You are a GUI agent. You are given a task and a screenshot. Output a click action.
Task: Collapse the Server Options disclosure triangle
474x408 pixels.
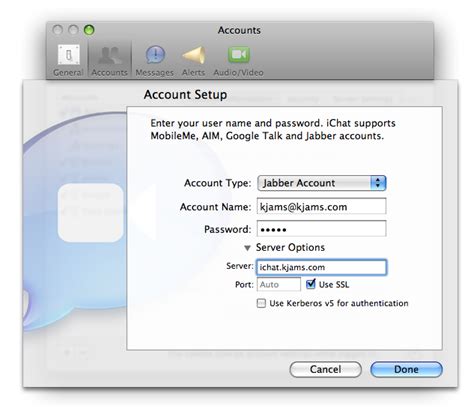(x=247, y=248)
